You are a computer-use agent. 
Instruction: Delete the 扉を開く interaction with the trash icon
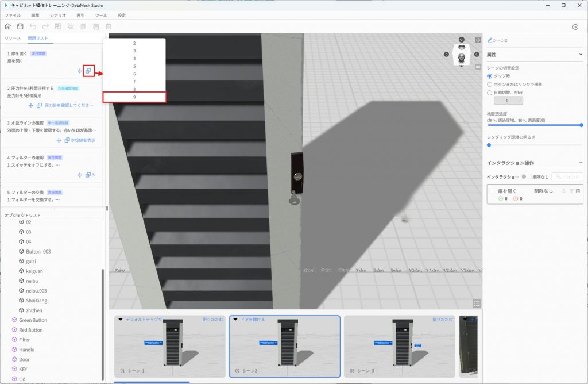pyautogui.click(x=578, y=191)
